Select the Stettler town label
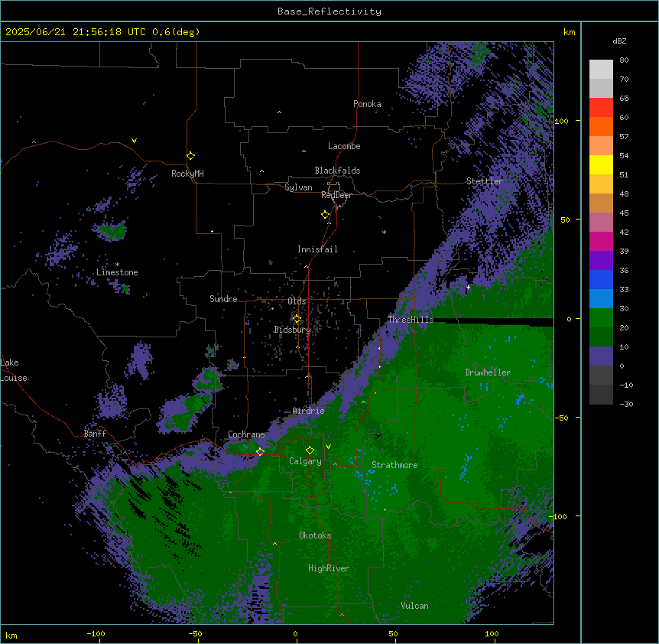The height and width of the screenshot is (644, 659). point(485,181)
